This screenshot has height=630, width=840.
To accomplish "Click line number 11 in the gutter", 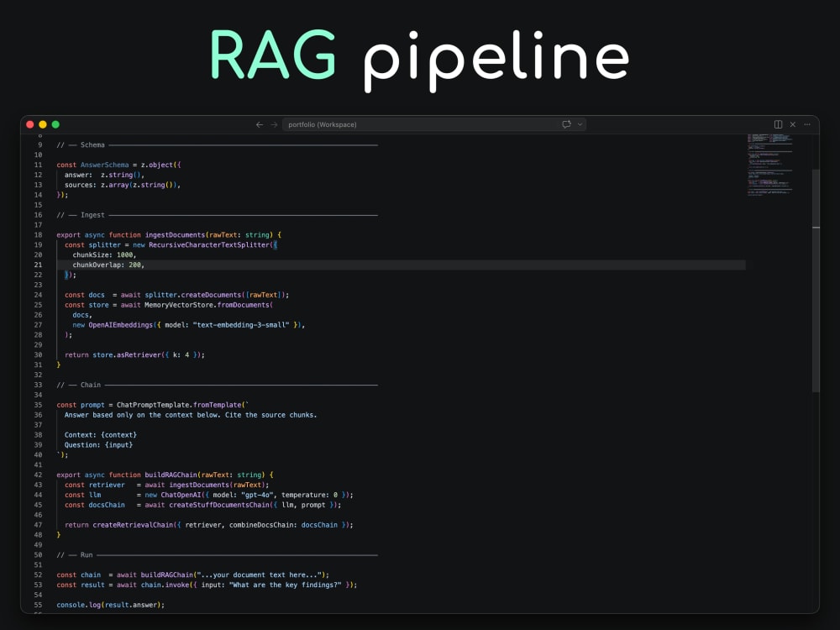I will [38, 165].
